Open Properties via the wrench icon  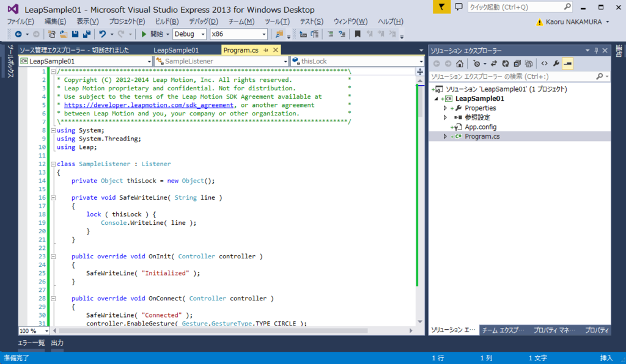pyautogui.click(x=556, y=64)
